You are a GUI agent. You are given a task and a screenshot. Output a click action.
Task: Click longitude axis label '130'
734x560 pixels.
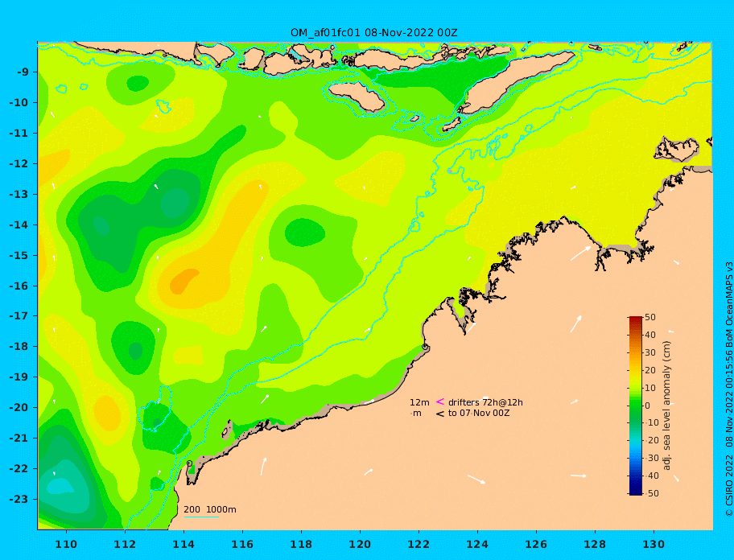point(654,545)
